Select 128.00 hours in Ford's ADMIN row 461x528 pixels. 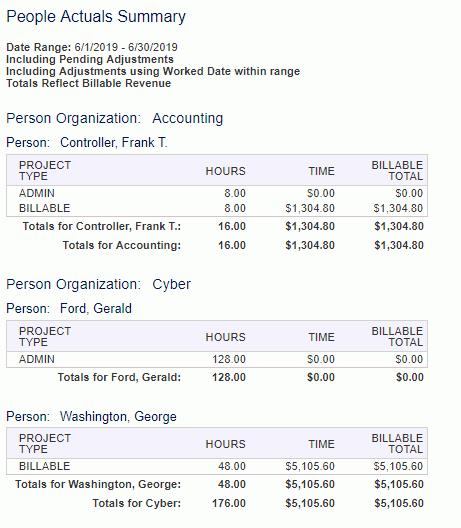click(229, 359)
